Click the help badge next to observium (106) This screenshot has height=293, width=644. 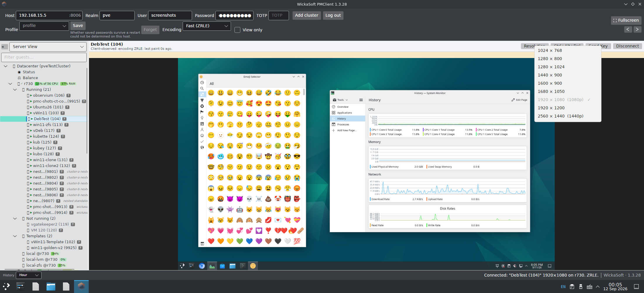click(68, 96)
